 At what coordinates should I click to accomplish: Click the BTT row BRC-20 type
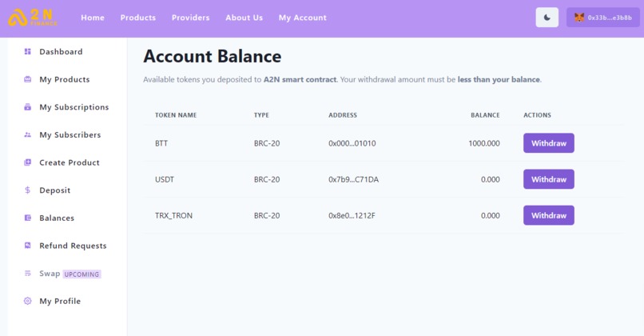[267, 143]
